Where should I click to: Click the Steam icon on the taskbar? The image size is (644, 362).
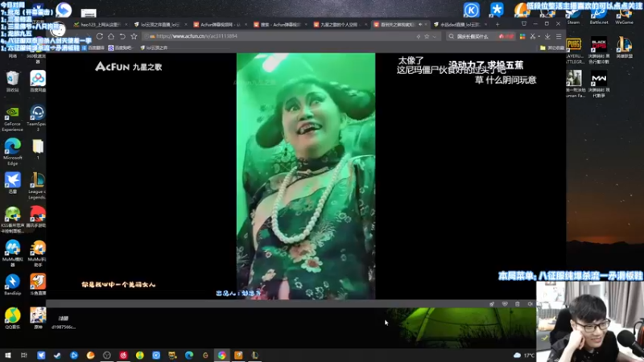pos(57,355)
